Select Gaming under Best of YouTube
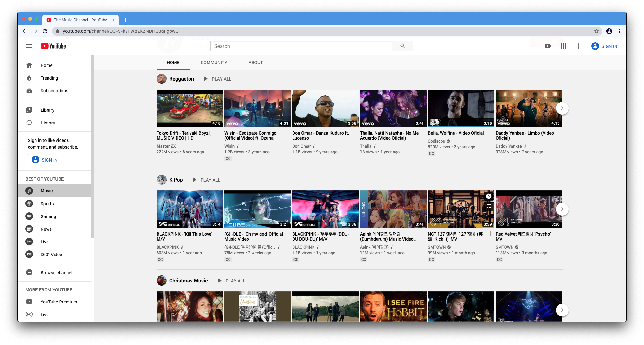The width and height of the screenshot is (644, 345). coord(55,216)
